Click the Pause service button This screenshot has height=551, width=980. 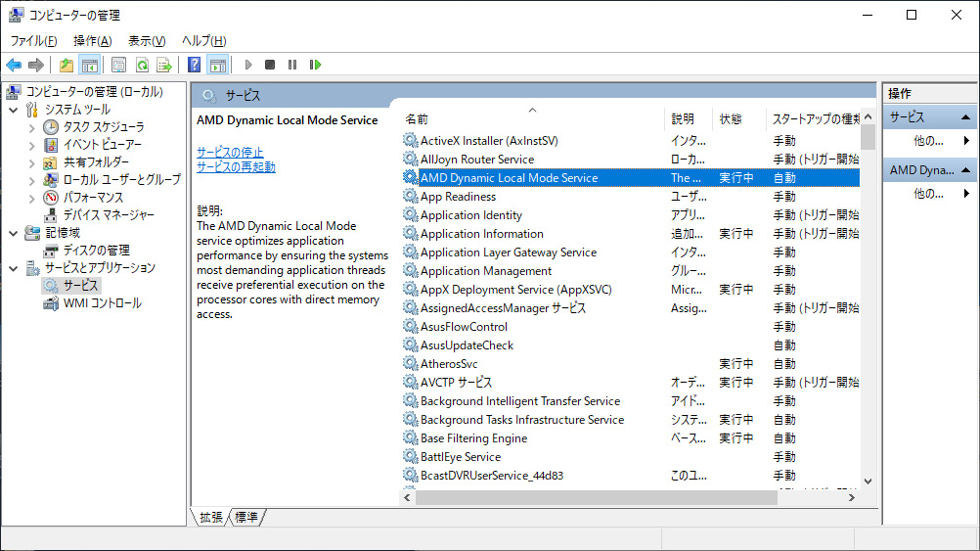coord(292,65)
